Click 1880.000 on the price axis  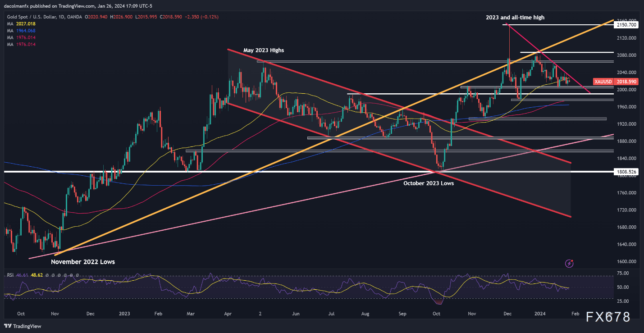[x=627, y=141]
